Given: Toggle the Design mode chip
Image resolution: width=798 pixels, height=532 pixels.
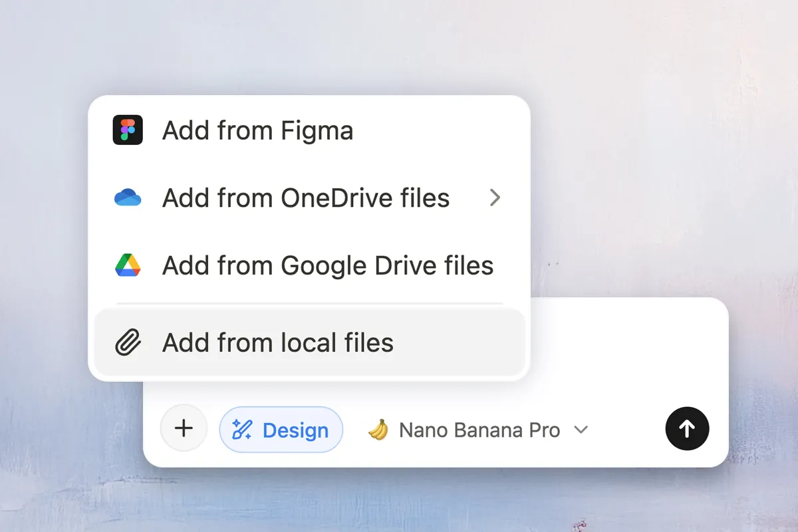Looking at the screenshot, I should tap(281, 430).
